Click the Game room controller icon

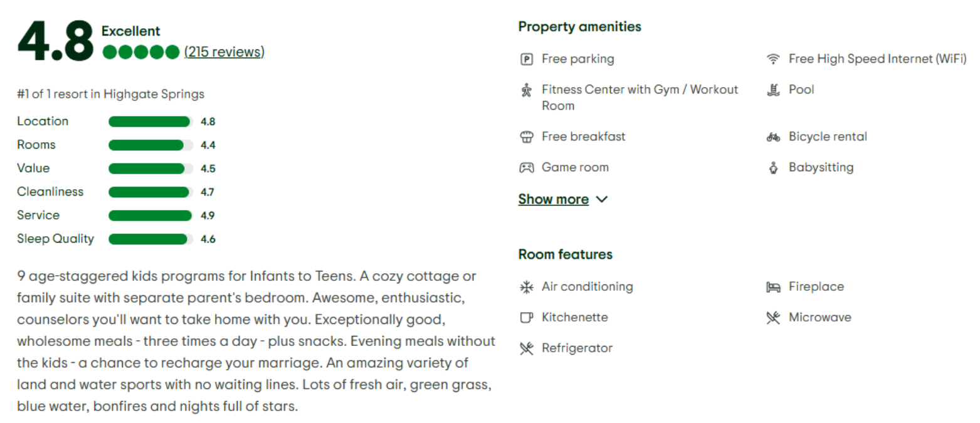[x=526, y=167]
